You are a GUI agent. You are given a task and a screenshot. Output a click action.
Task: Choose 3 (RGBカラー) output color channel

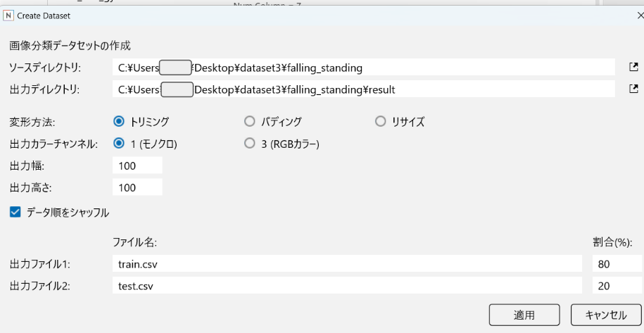click(x=249, y=144)
